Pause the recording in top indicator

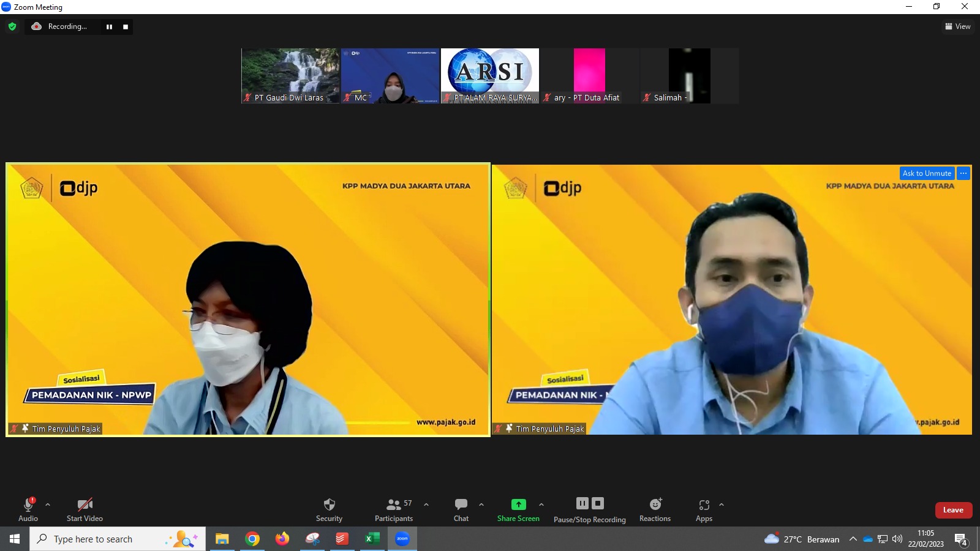click(x=109, y=27)
